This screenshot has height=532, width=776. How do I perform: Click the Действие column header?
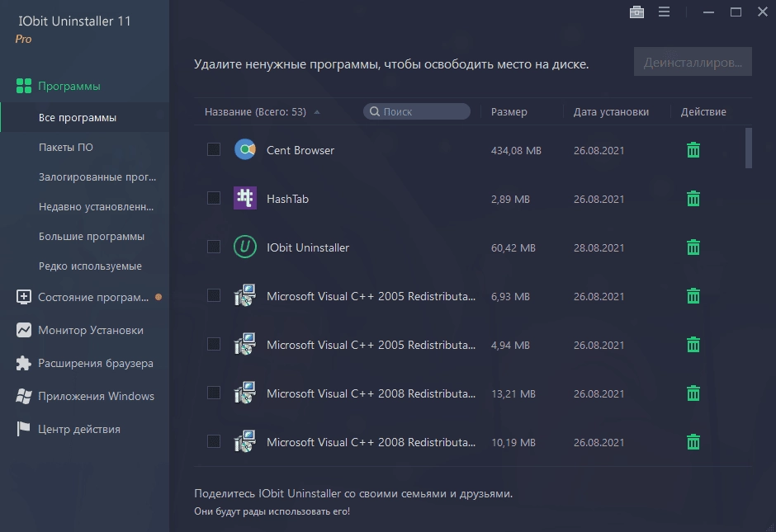coord(703,111)
